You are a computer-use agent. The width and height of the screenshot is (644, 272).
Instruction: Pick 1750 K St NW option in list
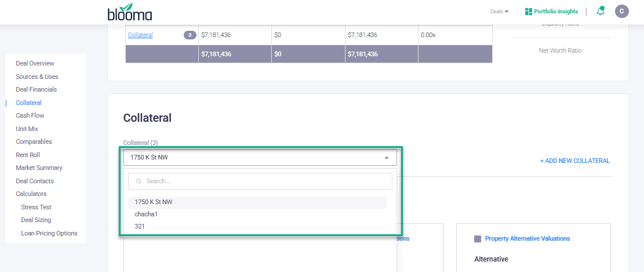tap(154, 202)
